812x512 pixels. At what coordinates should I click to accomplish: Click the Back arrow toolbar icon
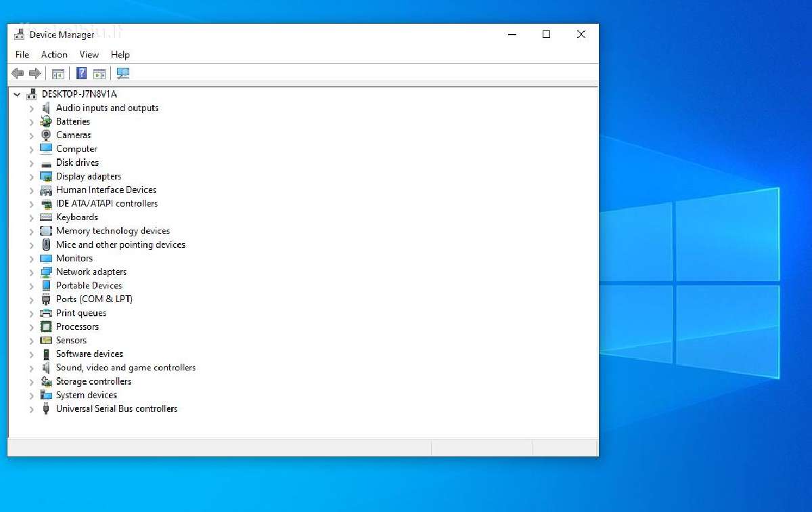point(18,73)
